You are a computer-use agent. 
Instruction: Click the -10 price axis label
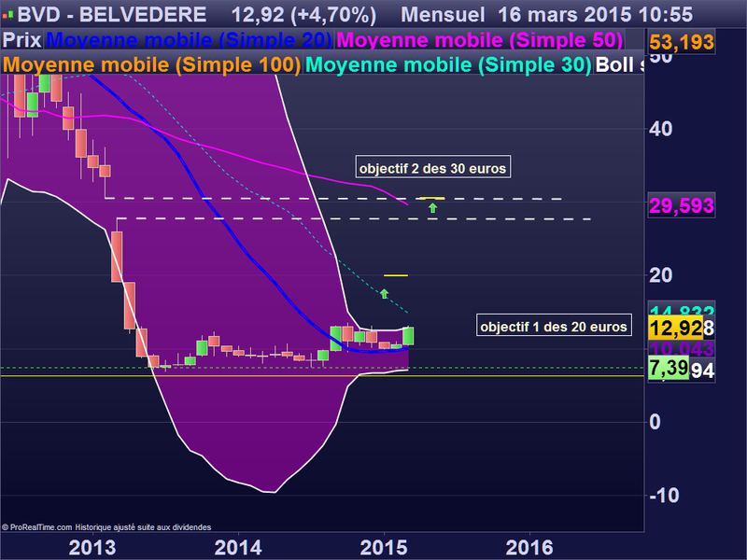664,496
